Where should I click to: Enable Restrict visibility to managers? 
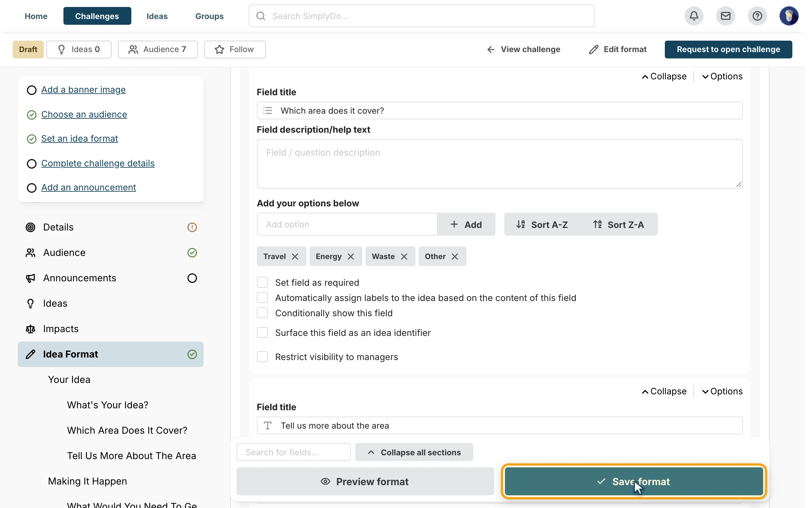coord(262,357)
